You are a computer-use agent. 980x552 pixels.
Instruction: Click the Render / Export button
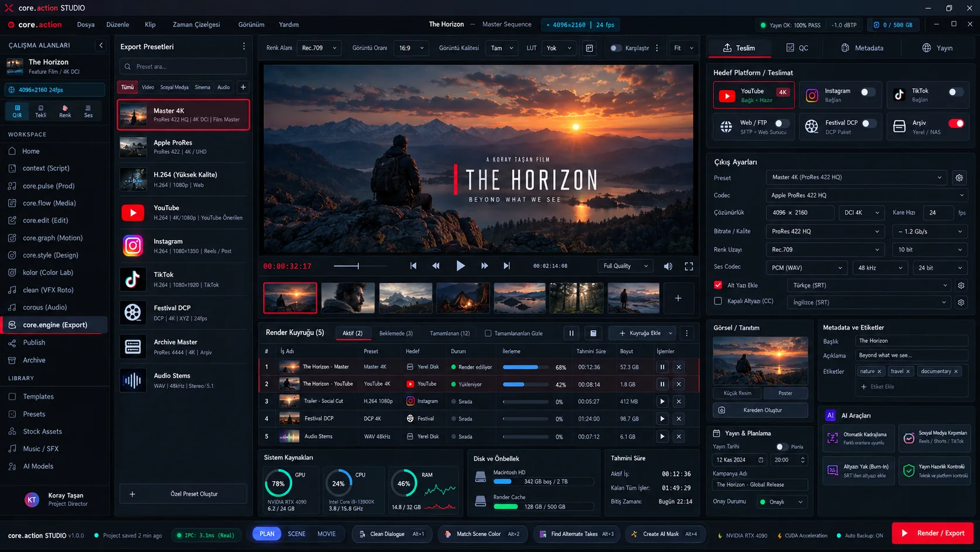coord(933,533)
